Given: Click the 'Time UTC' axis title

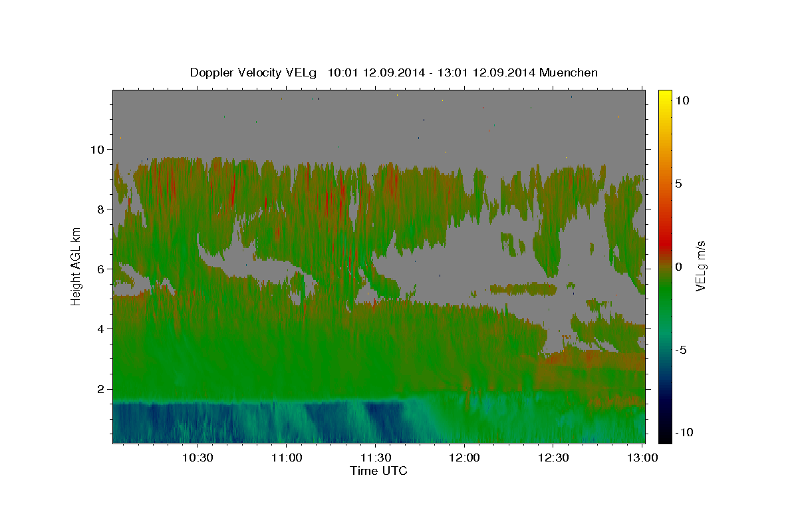Looking at the screenshot, I should pyautogui.click(x=378, y=471).
